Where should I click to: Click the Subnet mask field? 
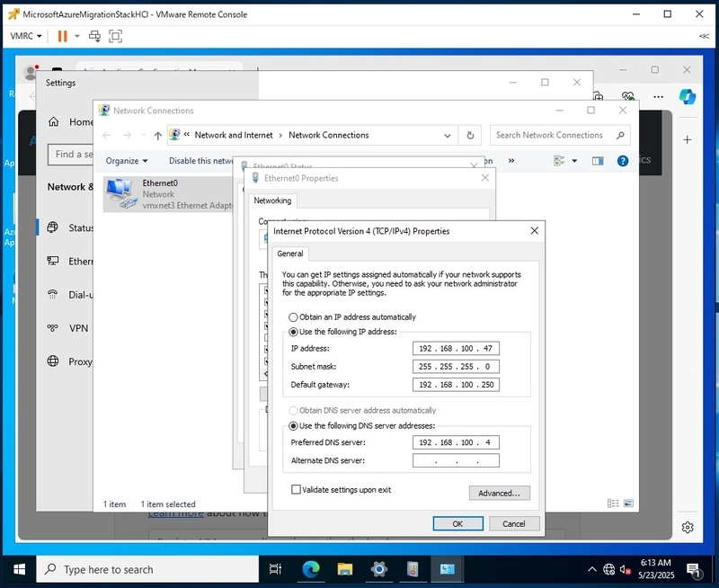pos(456,367)
